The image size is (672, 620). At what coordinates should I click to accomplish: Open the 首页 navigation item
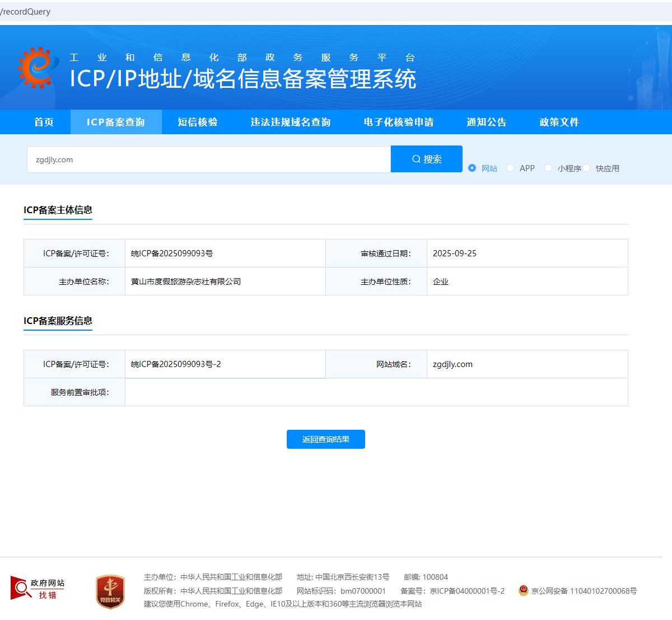(x=44, y=122)
